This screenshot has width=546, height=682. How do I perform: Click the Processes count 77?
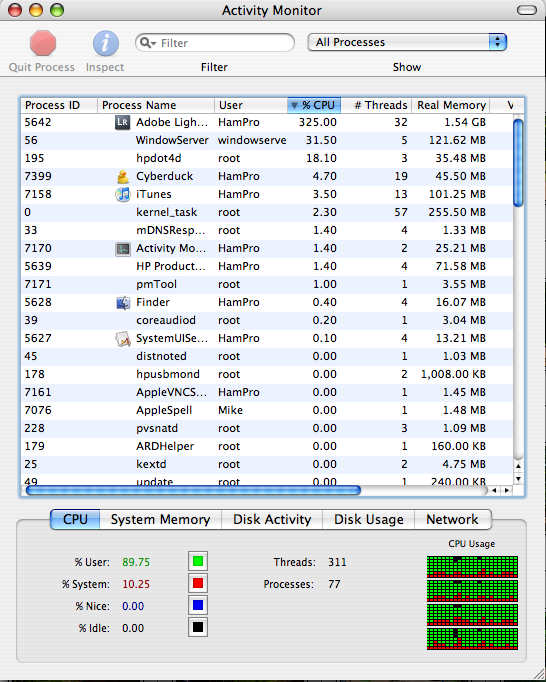click(334, 584)
